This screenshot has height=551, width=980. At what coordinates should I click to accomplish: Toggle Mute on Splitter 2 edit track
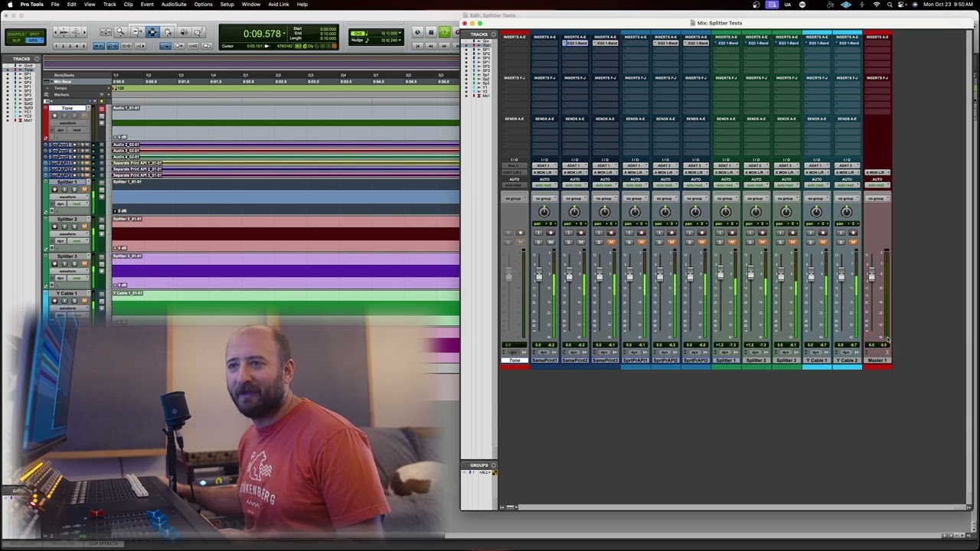pyautogui.click(x=84, y=227)
